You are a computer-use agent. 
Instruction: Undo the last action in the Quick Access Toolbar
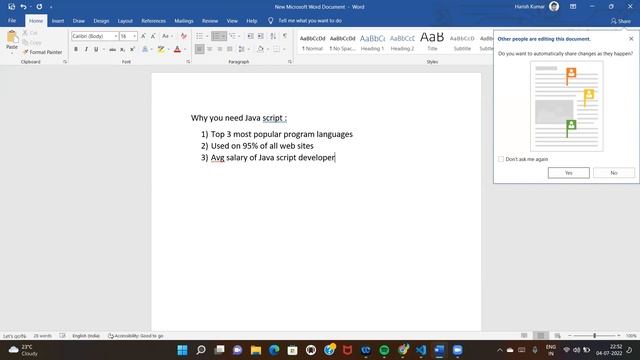pyautogui.click(x=23, y=7)
